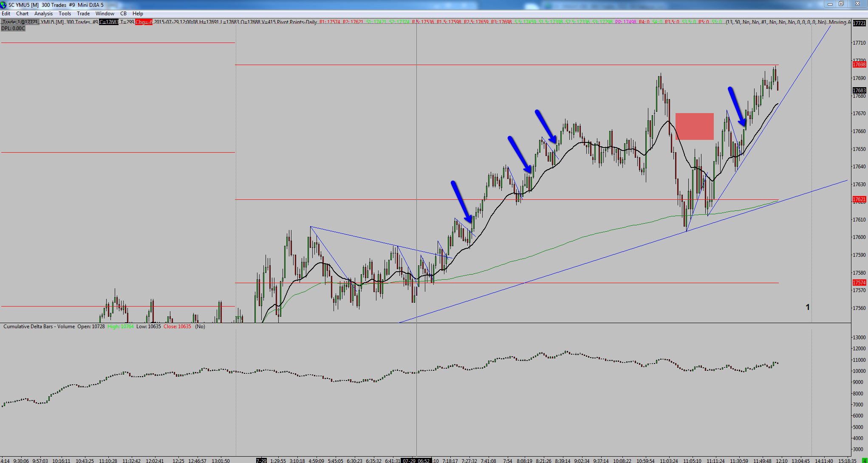Open the Chart menu
Screen dimensions: 868x463
[x=22, y=14]
